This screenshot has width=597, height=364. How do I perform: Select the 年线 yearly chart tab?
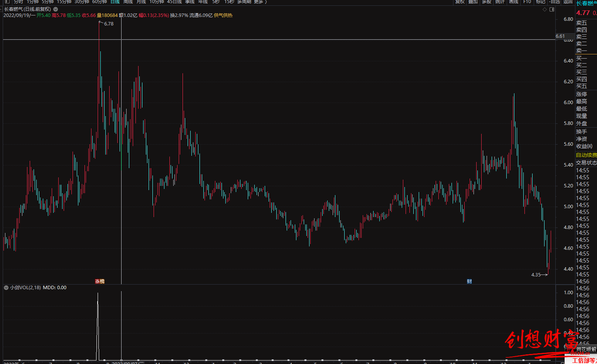coord(203,2)
